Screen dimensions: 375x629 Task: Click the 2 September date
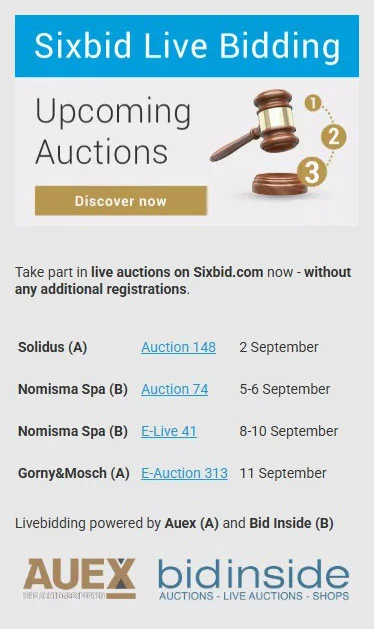coord(279,347)
